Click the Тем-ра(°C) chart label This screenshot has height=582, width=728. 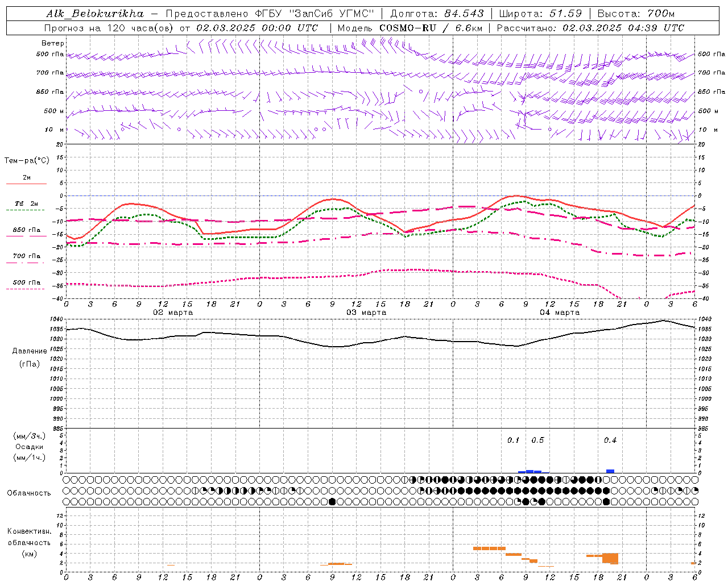pyautogui.click(x=27, y=161)
